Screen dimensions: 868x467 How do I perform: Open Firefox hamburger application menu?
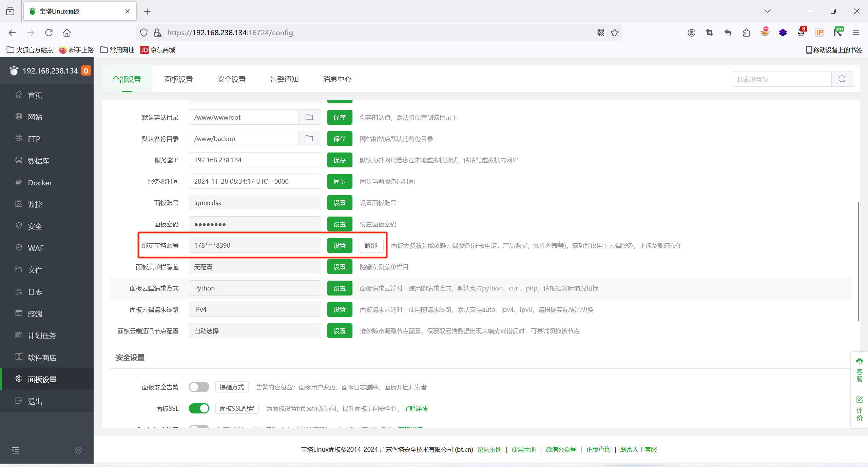point(856,33)
